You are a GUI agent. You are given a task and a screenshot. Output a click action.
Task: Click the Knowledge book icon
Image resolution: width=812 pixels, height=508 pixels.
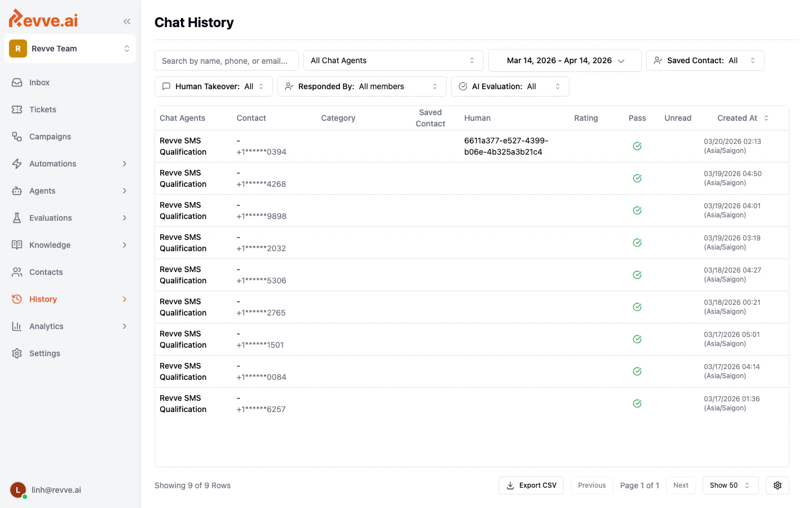click(x=17, y=245)
